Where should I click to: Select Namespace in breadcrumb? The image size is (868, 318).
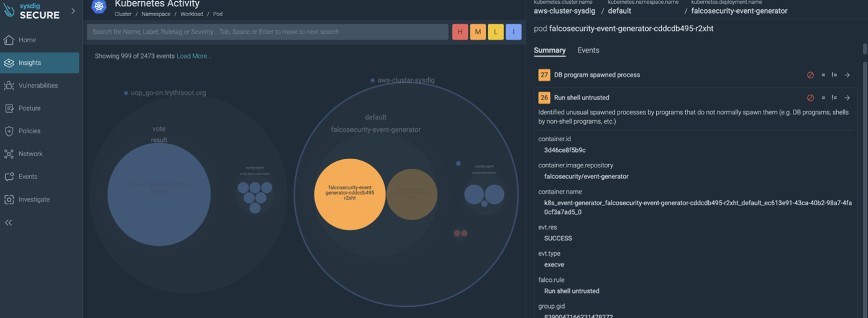157,14
